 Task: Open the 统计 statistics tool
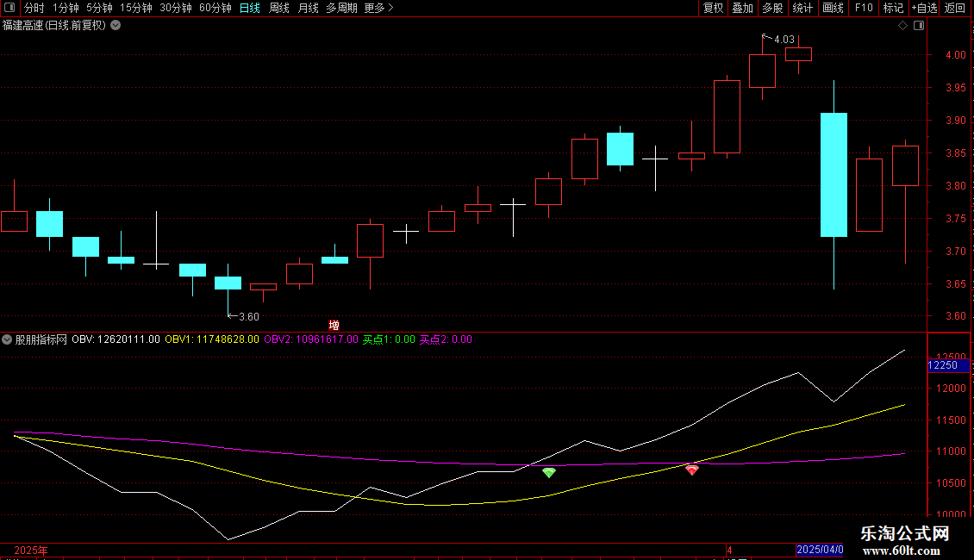point(802,8)
